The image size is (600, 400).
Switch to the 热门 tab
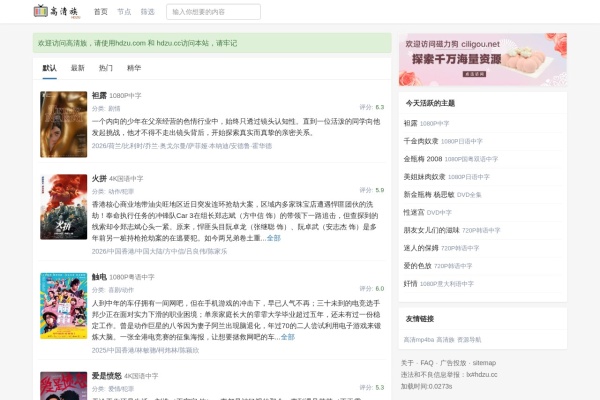coord(106,68)
